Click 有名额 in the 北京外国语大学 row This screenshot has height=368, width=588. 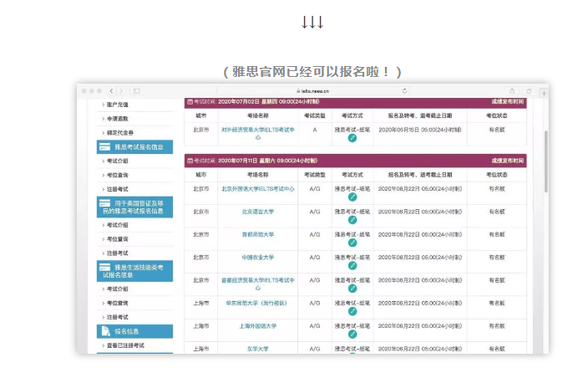click(497, 189)
